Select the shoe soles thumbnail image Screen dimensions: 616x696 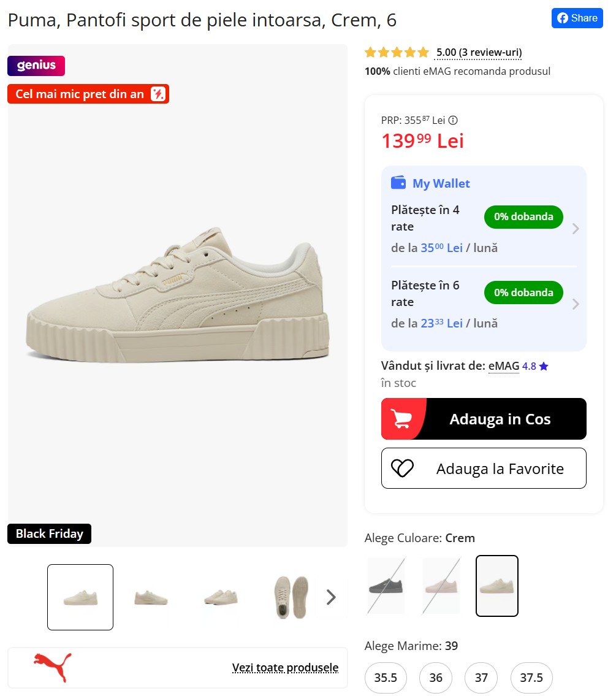pyautogui.click(x=291, y=597)
